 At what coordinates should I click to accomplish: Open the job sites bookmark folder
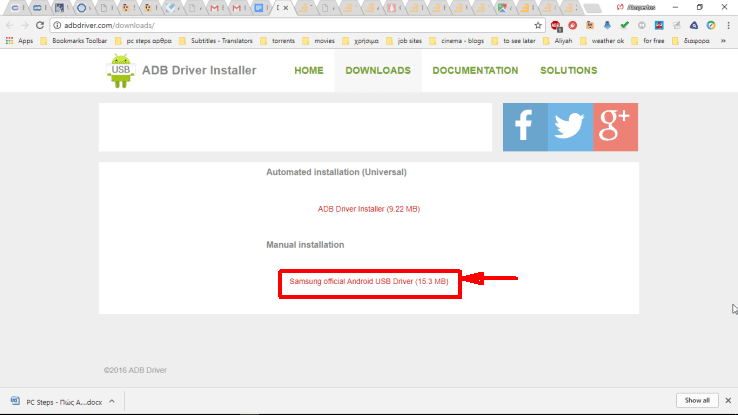pyautogui.click(x=404, y=41)
